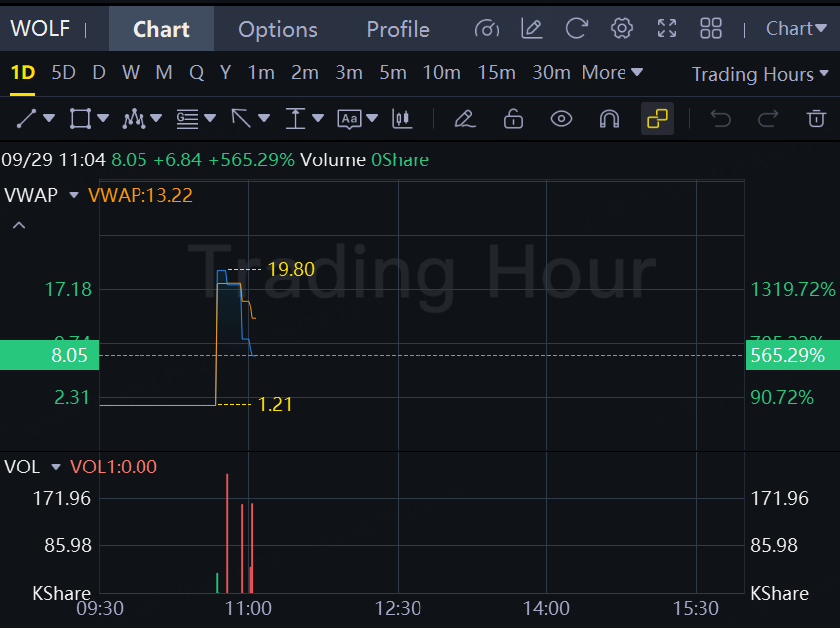This screenshot has height=628, width=840.
Task: Switch to the Chart tab
Action: pos(161,29)
